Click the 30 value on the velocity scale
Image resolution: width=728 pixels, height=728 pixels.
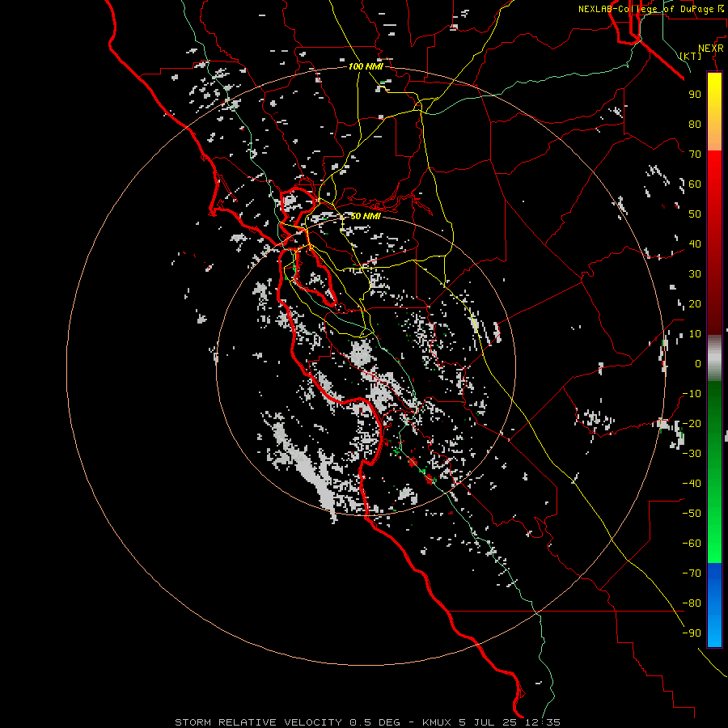tap(695, 274)
